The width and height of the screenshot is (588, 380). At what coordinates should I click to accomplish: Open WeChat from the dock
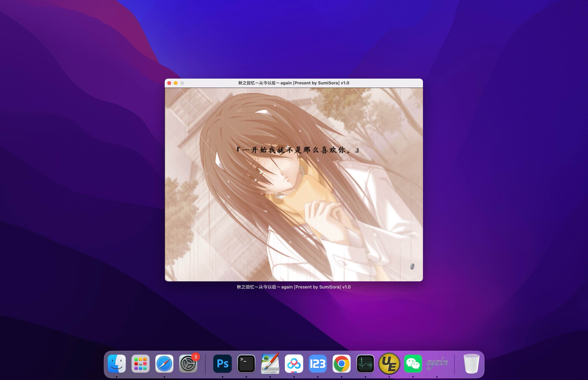coord(413,363)
